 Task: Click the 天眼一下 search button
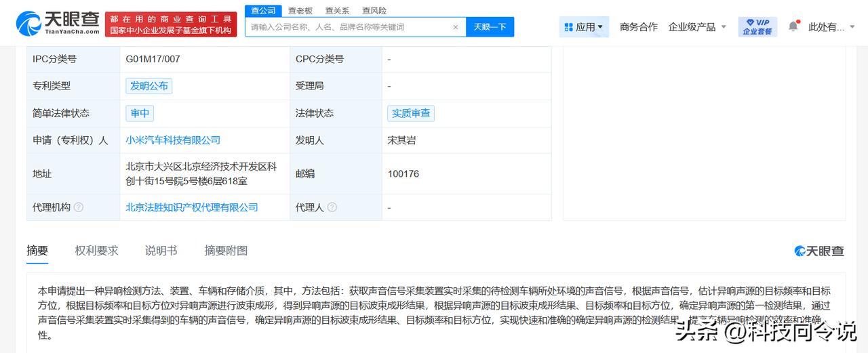(x=490, y=27)
